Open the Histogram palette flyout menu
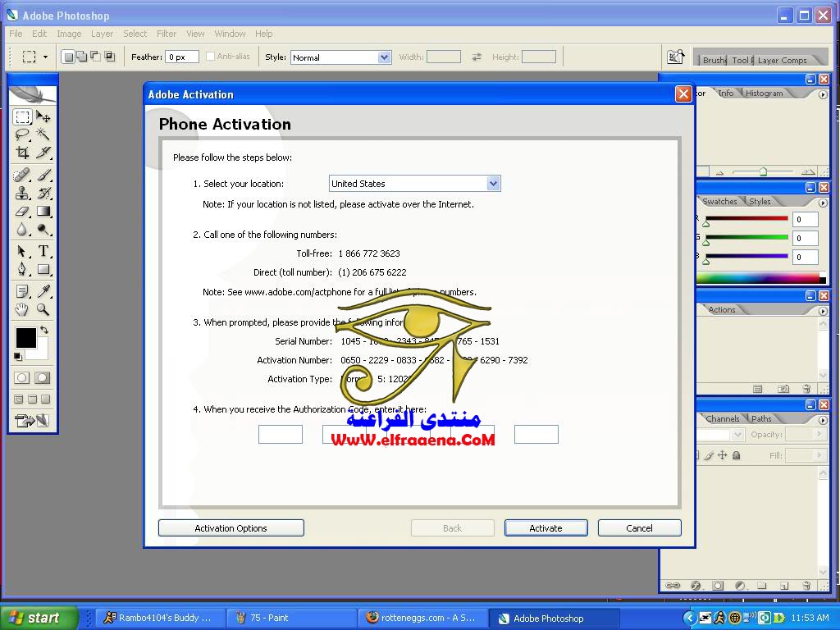This screenshot has height=630, width=840. click(x=823, y=95)
